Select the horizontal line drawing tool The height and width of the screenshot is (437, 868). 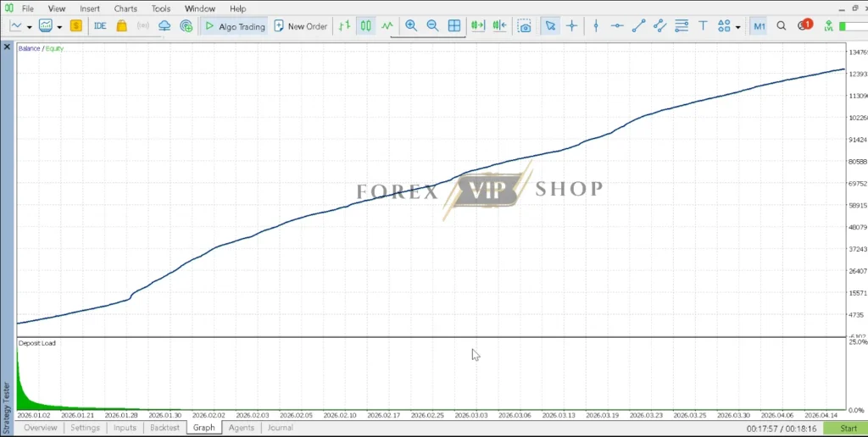point(617,26)
